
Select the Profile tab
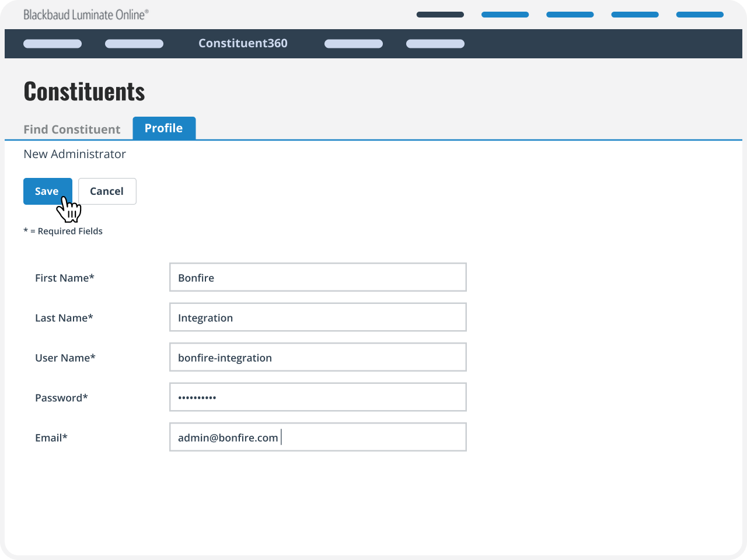pos(164,128)
